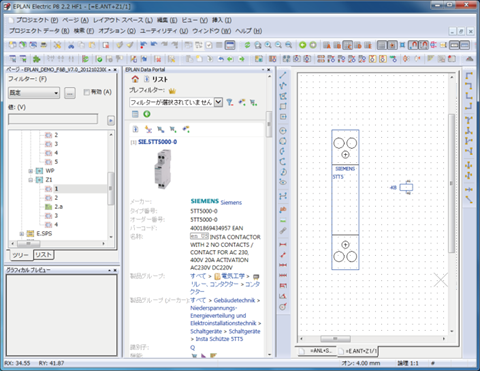The width and height of the screenshot is (480, 371).
Task: Click the top right-angle connection icon
Action: (x=469, y=76)
